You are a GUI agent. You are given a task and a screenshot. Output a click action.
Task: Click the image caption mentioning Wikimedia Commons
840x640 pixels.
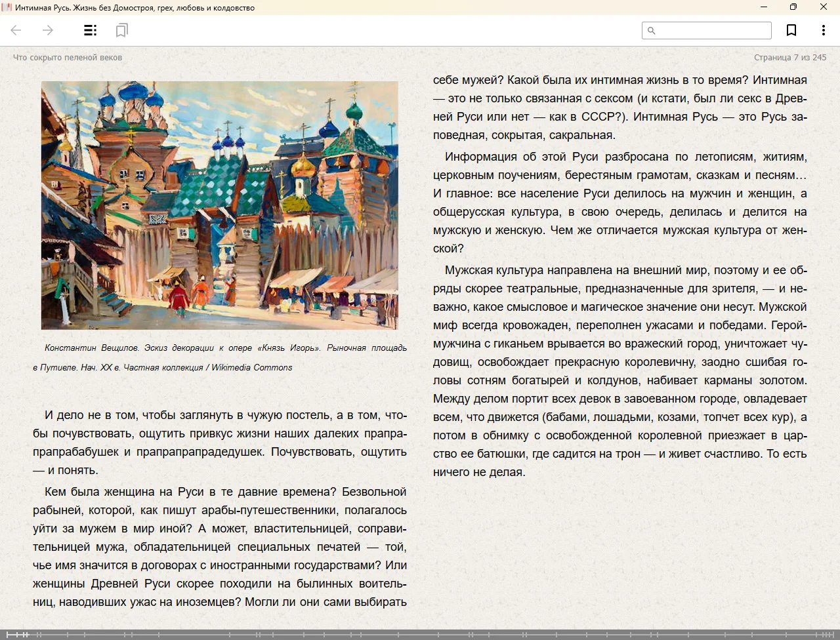220,357
